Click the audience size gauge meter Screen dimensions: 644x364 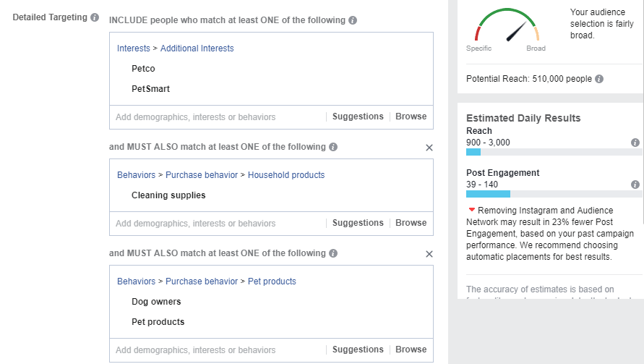(x=507, y=25)
